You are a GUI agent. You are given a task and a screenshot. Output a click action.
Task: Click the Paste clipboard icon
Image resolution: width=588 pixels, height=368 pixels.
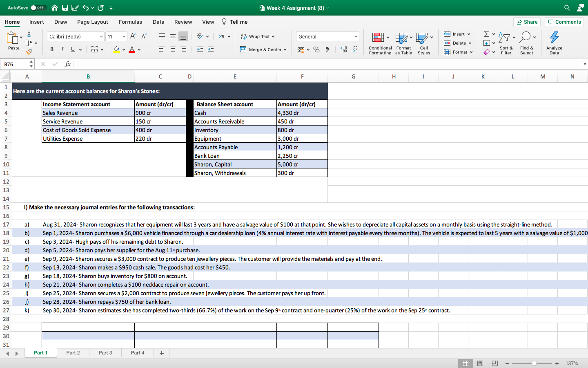(x=12, y=38)
